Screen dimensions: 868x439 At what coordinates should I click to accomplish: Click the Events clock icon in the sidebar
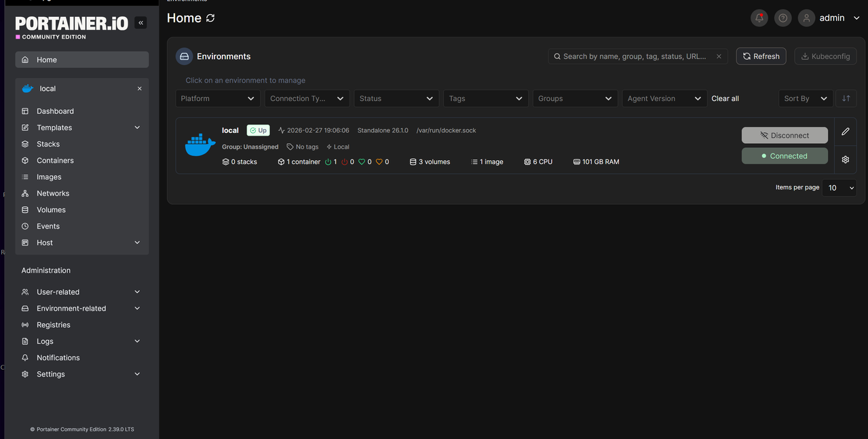25,227
